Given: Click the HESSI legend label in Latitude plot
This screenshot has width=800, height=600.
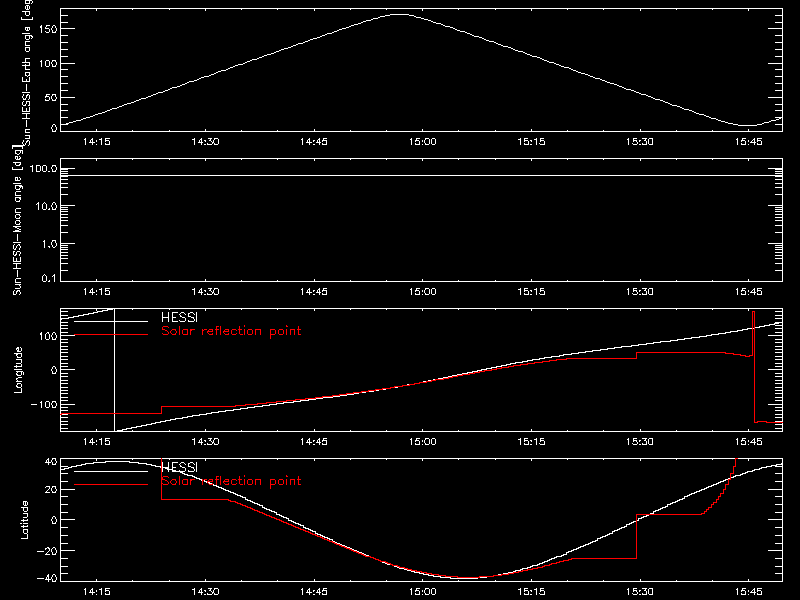Looking at the screenshot, I should 179,467.
